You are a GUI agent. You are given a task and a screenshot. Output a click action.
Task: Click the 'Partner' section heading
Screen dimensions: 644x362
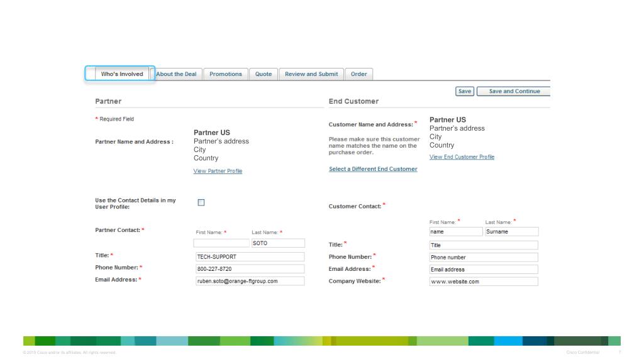pos(108,101)
